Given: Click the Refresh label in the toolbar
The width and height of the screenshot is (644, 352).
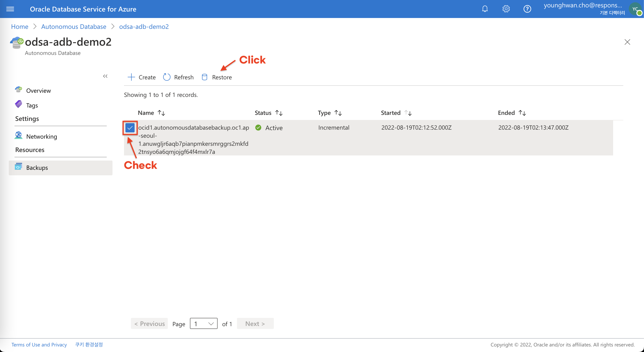Looking at the screenshot, I should [x=184, y=77].
